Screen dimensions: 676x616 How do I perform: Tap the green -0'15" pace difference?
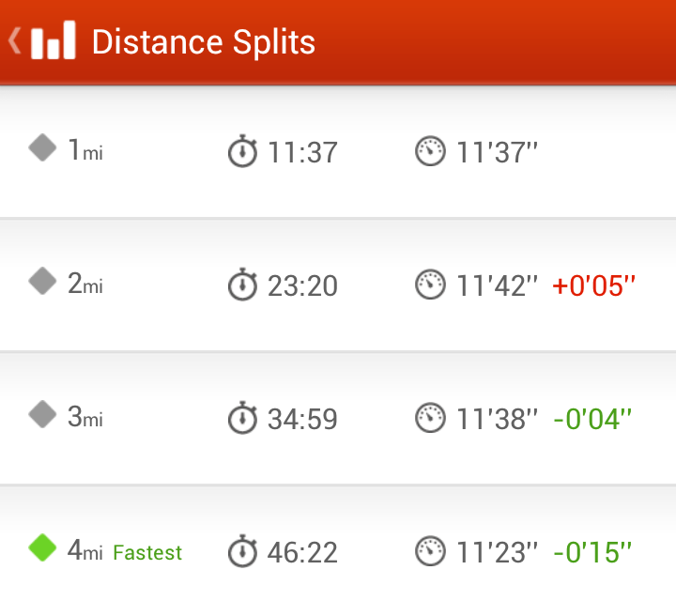click(x=592, y=552)
